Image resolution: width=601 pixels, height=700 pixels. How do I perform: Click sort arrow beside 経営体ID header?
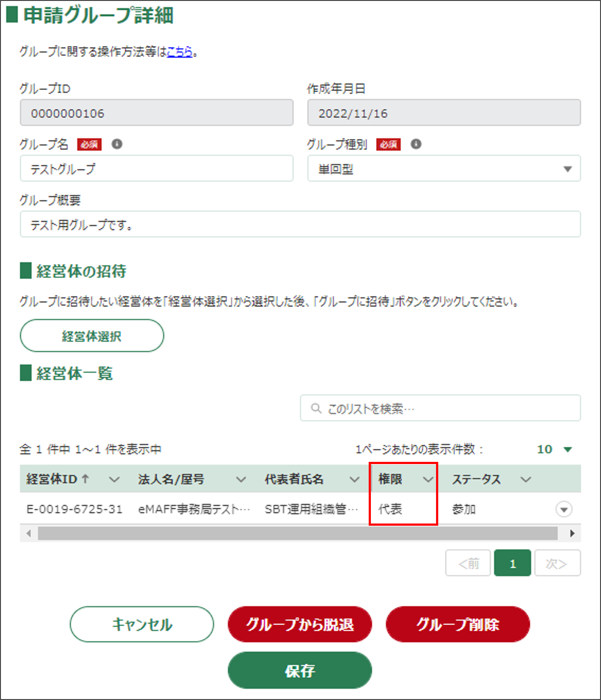click(85, 479)
